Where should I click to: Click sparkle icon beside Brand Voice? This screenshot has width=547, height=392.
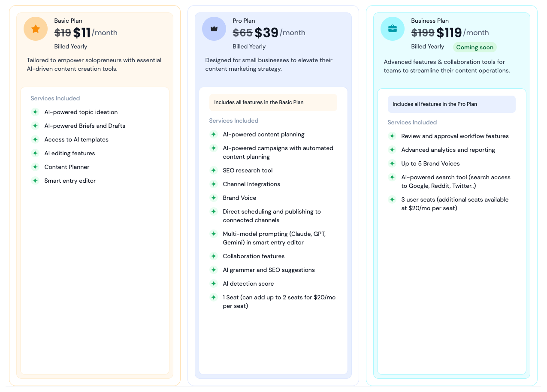214,198
